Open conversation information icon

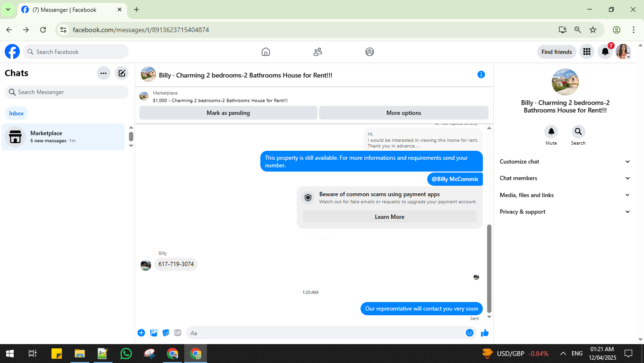click(x=481, y=74)
